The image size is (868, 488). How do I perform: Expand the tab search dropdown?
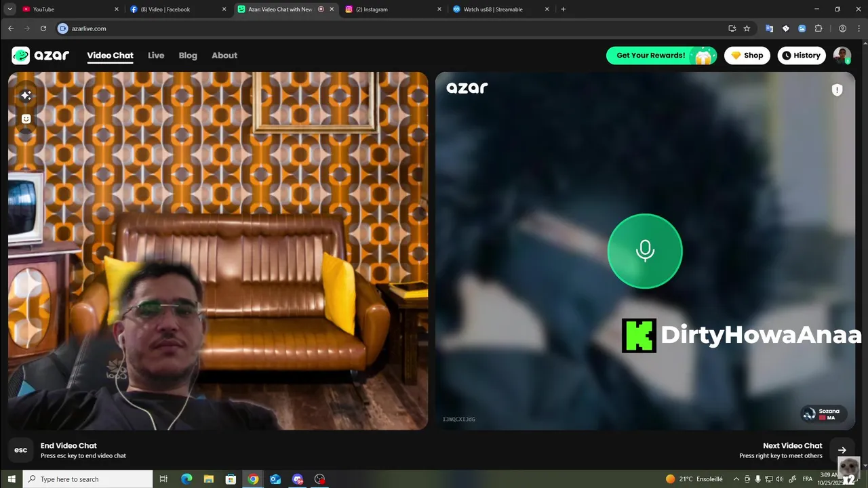coord(9,9)
